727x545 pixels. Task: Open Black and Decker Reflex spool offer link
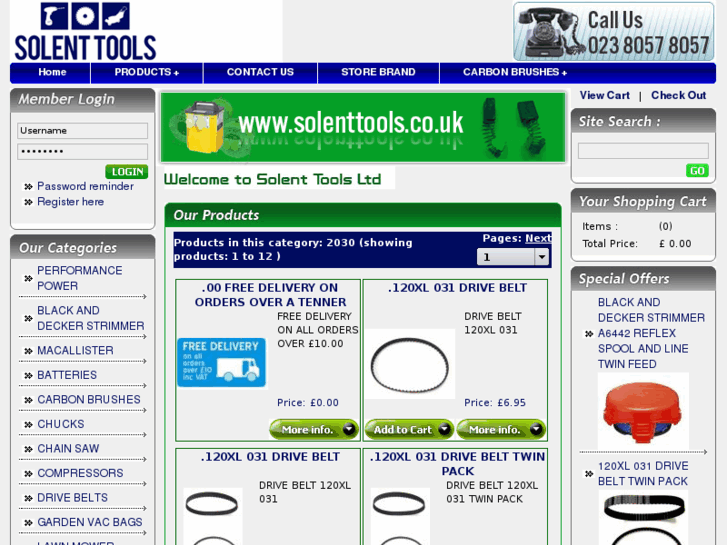click(651, 333)
